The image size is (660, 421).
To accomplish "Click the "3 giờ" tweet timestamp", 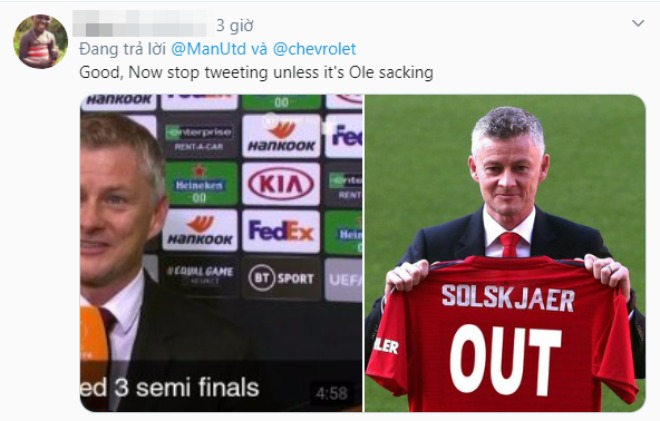I will tap(235, 26).
